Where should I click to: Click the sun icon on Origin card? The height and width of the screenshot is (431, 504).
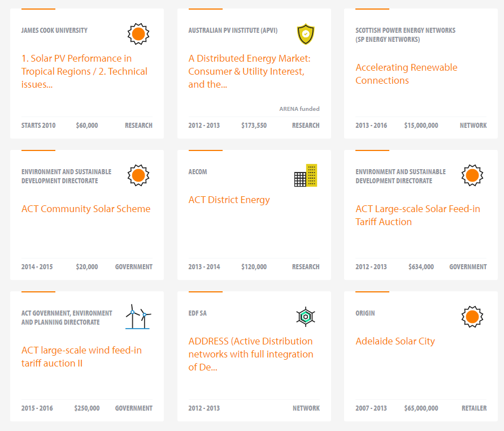(472, 317)
